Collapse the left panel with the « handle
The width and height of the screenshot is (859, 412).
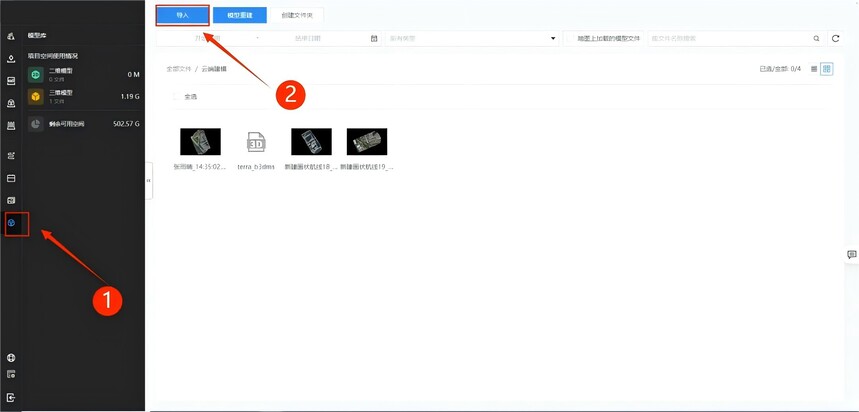pos(148,180)
